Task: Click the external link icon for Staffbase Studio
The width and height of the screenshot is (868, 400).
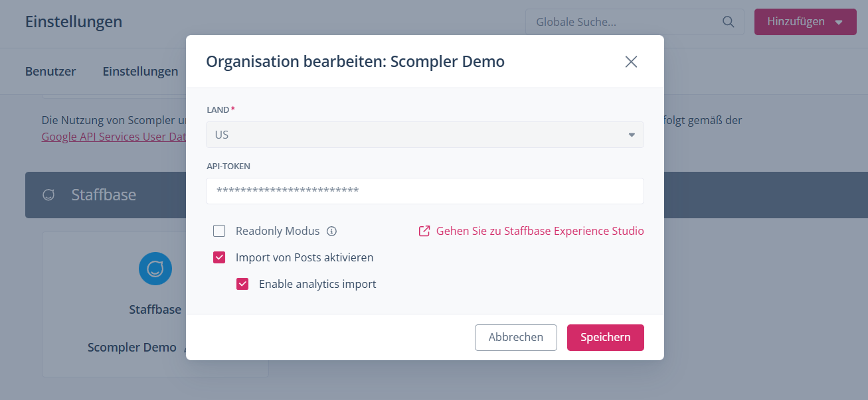Action: pos(424,232)
